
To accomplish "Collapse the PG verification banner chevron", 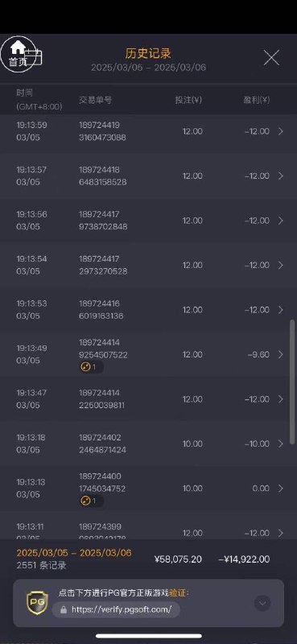I will click(262, 603).
